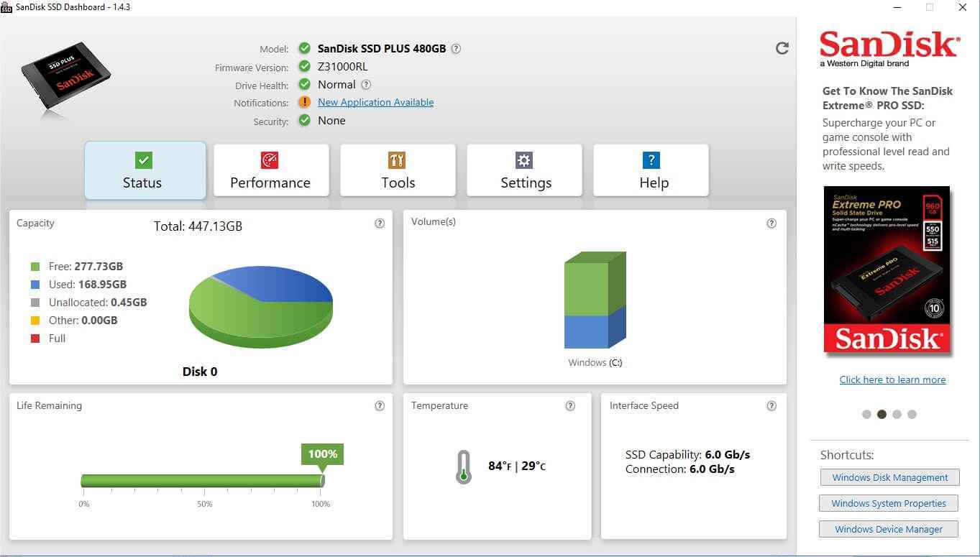
Task: Select the first ad carousel dot
Action: click(866, 414)
